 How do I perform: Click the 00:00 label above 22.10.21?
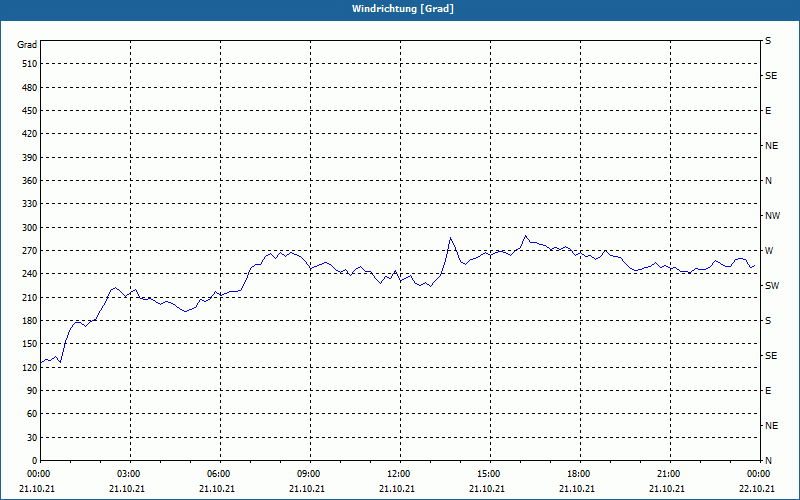coord(759,474)
